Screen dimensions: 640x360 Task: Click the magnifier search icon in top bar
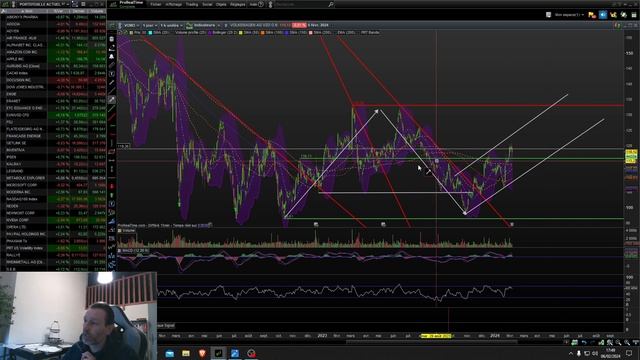point(331,4)
